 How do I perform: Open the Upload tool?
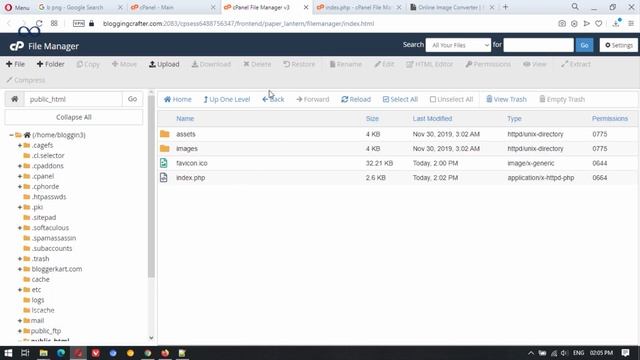point(164,64)
